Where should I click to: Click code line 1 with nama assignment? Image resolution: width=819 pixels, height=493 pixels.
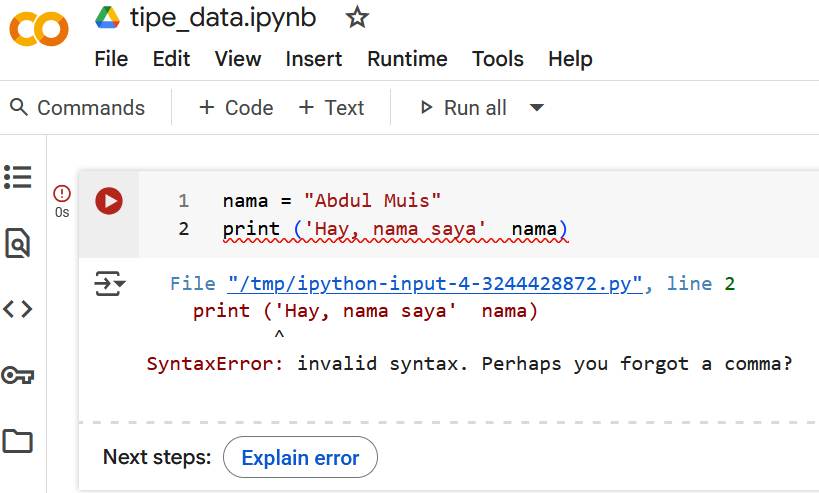click(332, 201)
